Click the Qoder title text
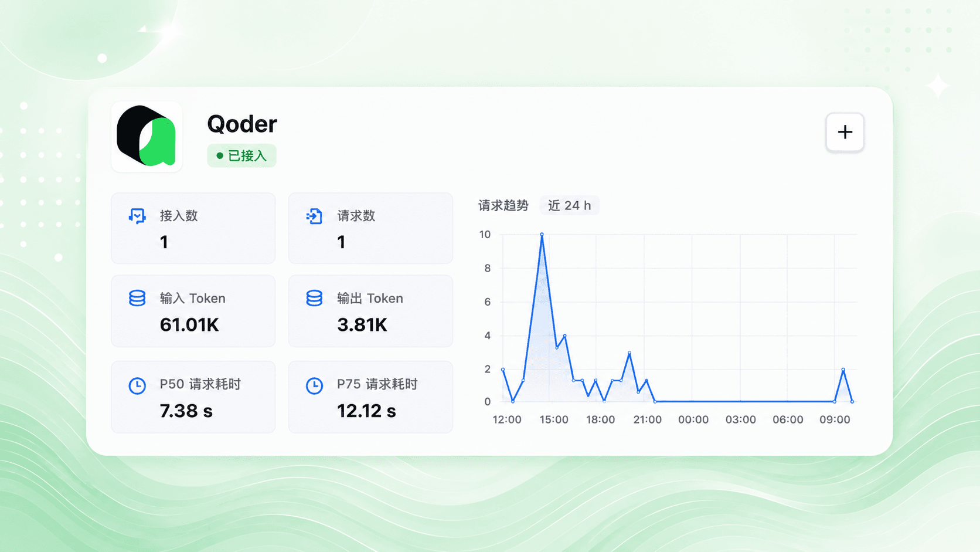 241,124
